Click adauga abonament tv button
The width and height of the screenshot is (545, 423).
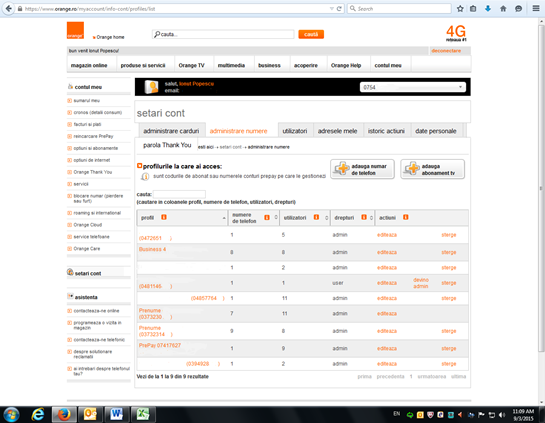coord(432,169)
